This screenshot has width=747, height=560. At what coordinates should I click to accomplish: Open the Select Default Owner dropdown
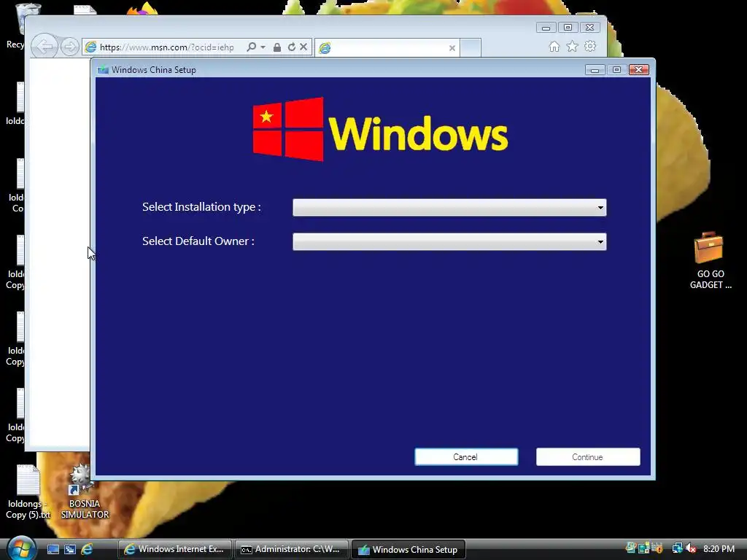pos(449,242)
